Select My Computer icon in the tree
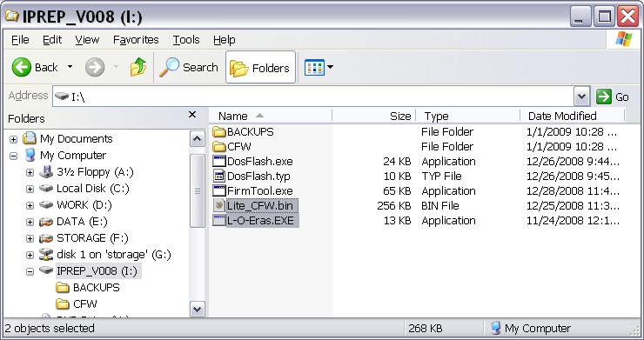The image size is (644, 340). (30, 155)
